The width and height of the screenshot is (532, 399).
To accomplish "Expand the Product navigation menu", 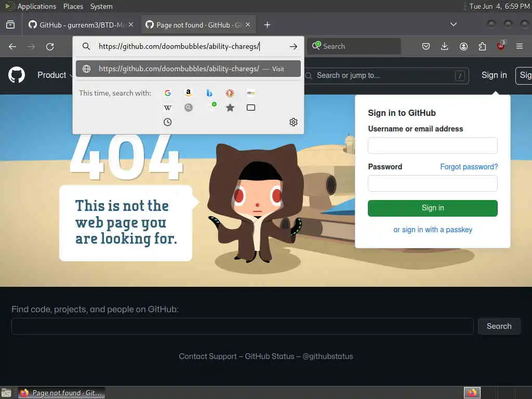I will click(55, 75).
